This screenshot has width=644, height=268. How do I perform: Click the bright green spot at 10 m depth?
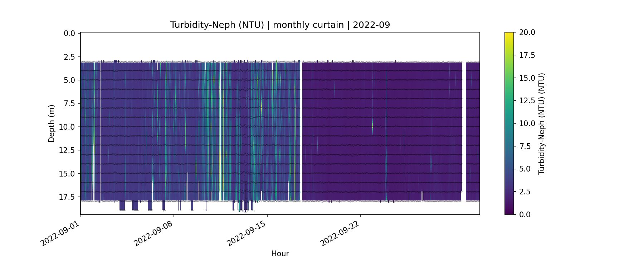(x=372, y=126)
